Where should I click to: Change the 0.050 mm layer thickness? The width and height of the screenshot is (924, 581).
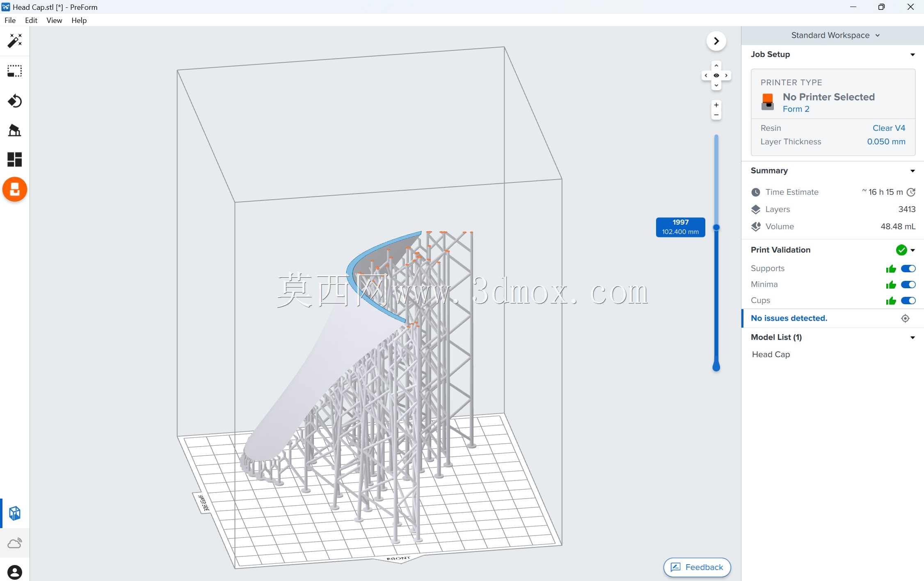pyautogui.click(x=886, y=141)
